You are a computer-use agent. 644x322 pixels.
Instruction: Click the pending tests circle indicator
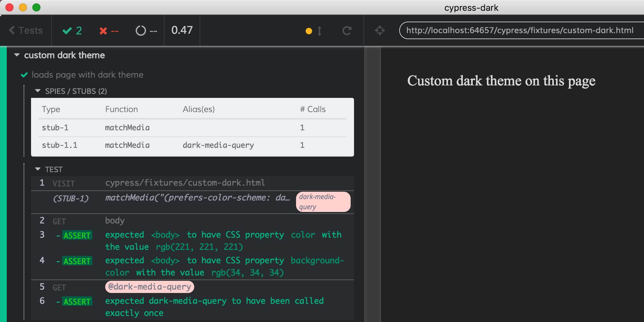146,31
